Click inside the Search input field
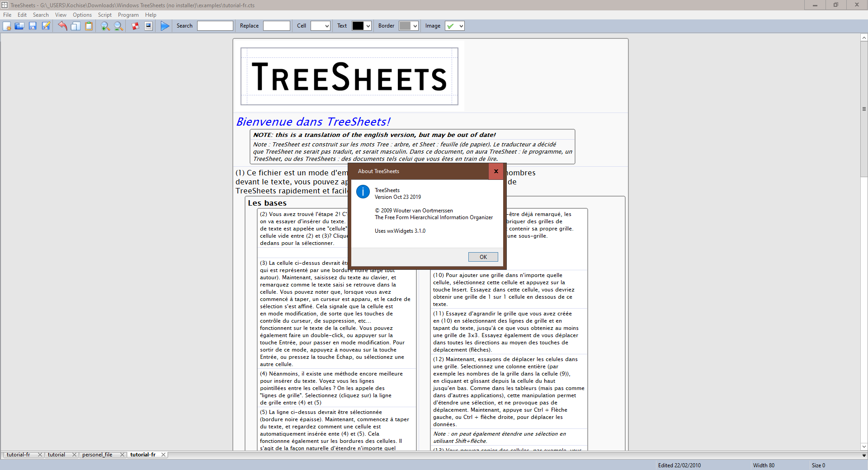Viewport: 868px width, 470px height. [x=215, y=26]
